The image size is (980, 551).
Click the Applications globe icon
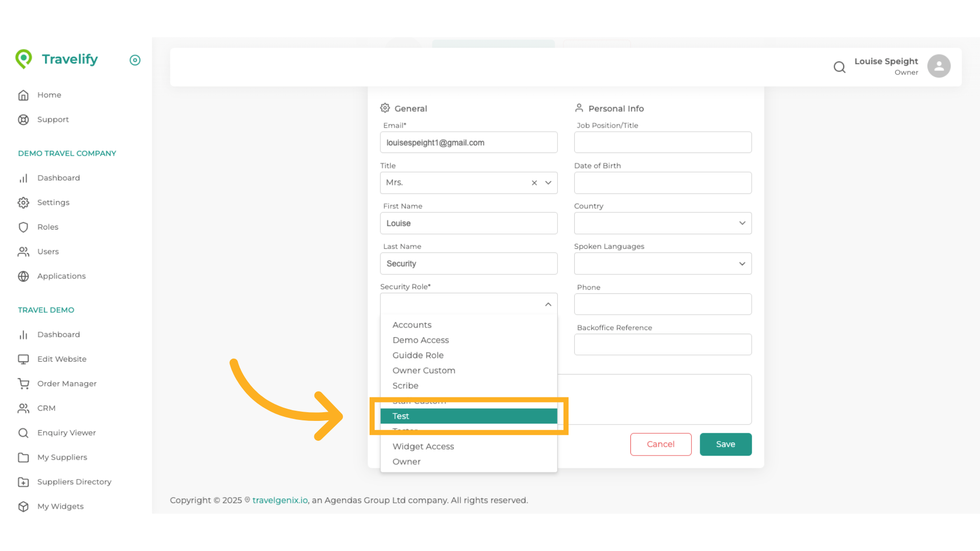[x=23, y=276]
